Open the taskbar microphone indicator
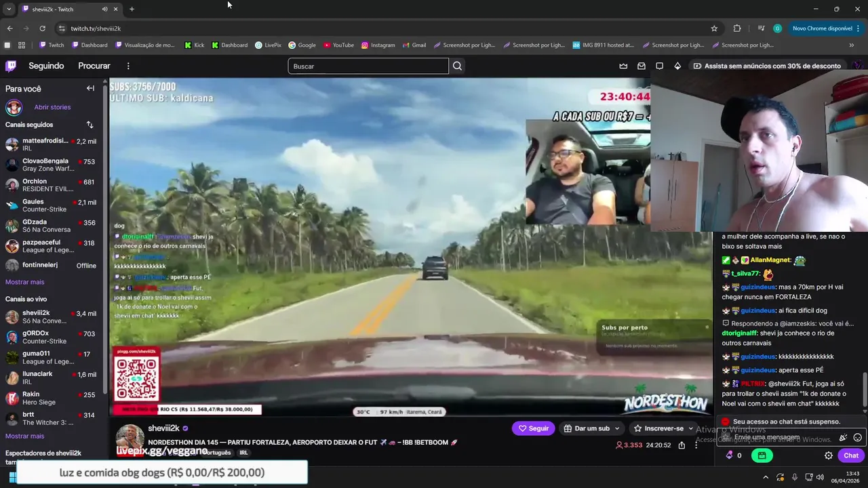868x488 pixels. pyautogui.click(x=794, y=477)
